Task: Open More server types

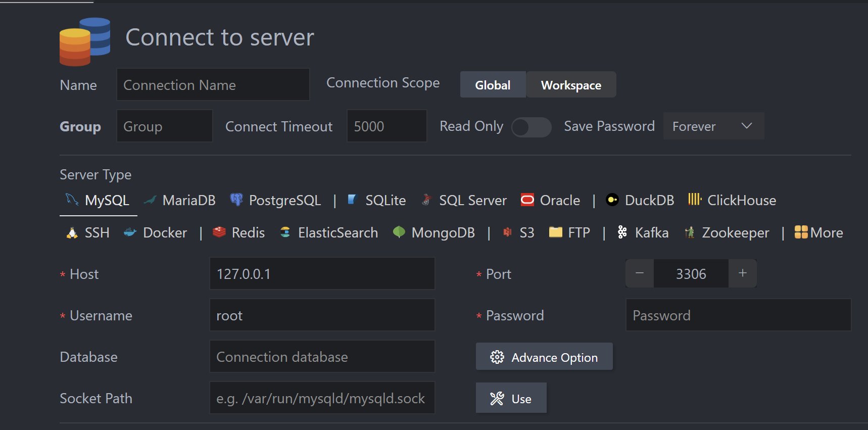Action: click(818, 232)
